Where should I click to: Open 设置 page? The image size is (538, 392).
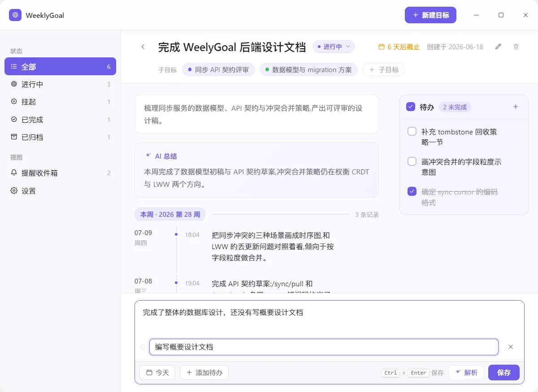(60, 191)
